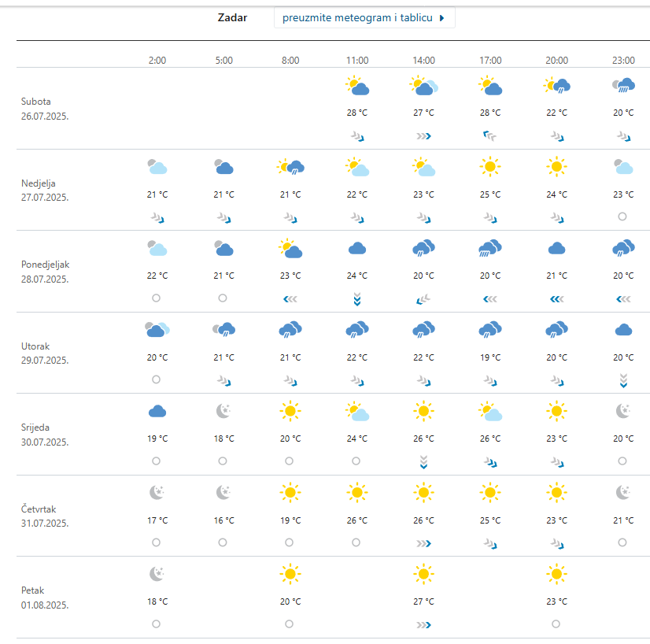The width and height of the screenshot is (650, 644).
Task: Click Sunday 23:00 calm wind circle
Action: 622,217
